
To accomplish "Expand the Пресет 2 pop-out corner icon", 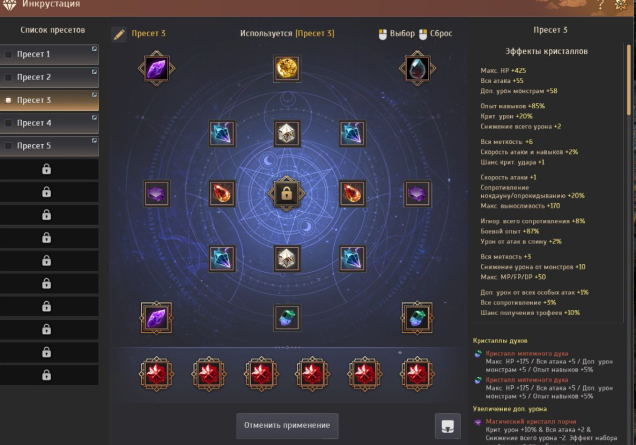I will 94,71.
